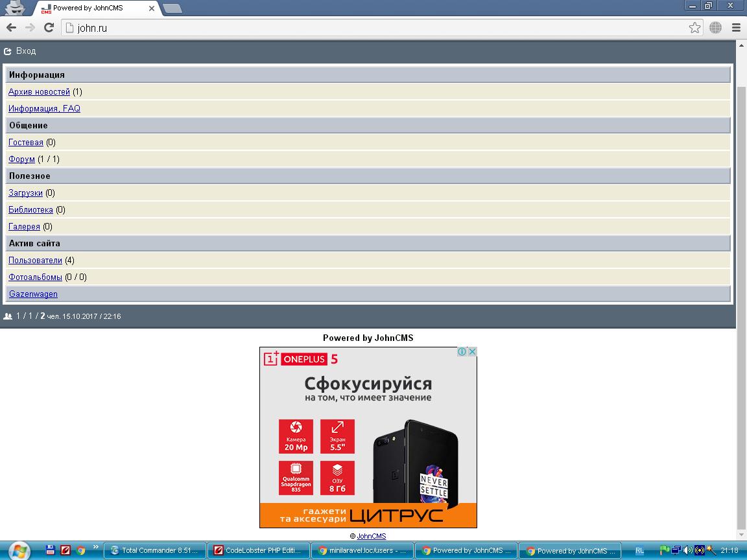Viewport: 747px width, 560px height.
Task: Click the green flag tray icon
Action: [665, 550]
